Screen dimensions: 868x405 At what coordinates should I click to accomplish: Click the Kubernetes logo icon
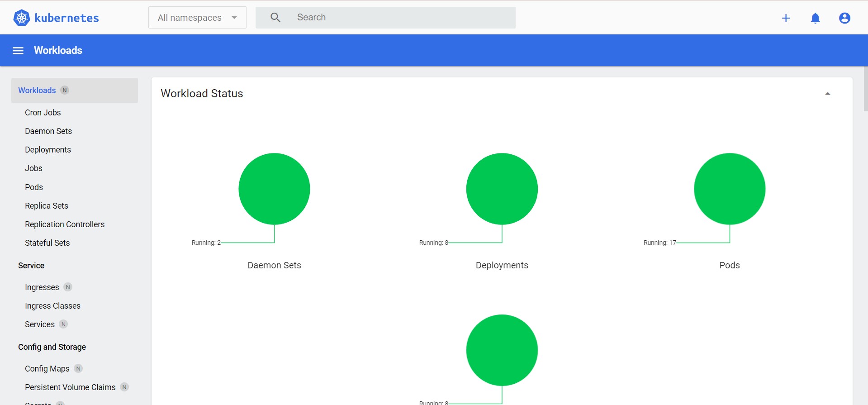tap(21, 18)
